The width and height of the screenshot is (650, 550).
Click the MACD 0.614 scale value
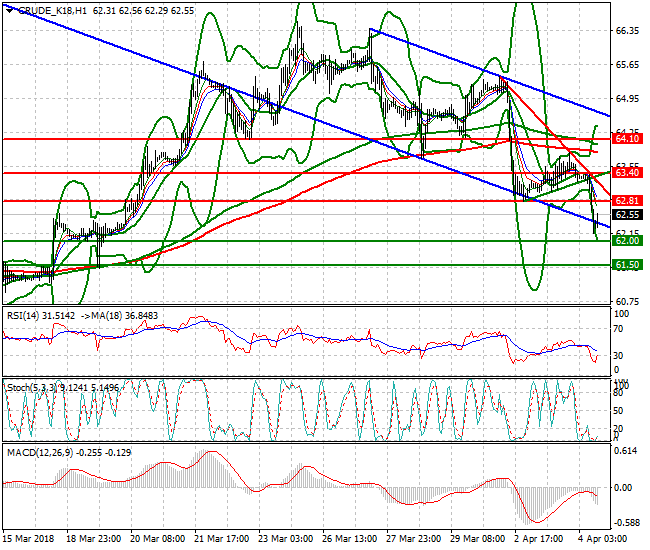click(x=626, y=451)
